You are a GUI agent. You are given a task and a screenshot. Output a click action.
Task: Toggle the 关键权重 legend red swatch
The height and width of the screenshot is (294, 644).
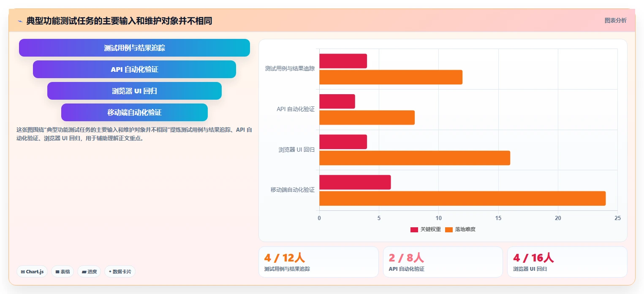coord(414,229)
